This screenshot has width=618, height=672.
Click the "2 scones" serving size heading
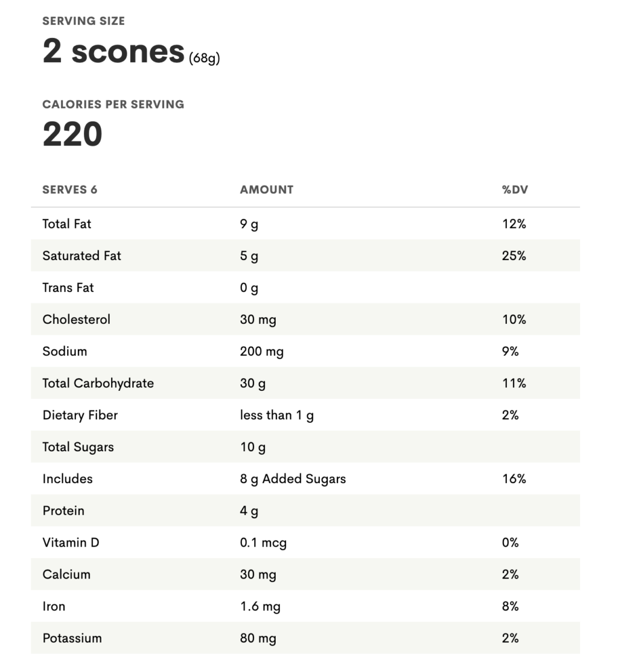(x=113, y=52)
